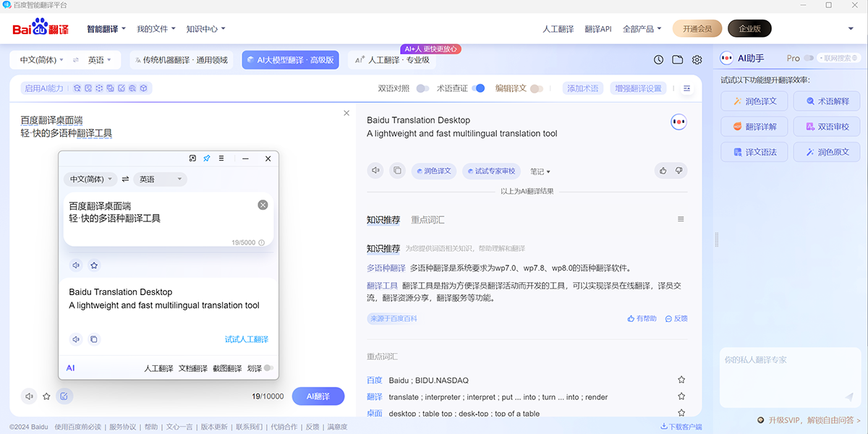
Task: Swap source and target languages in mini window
Action: pos(125,179)
